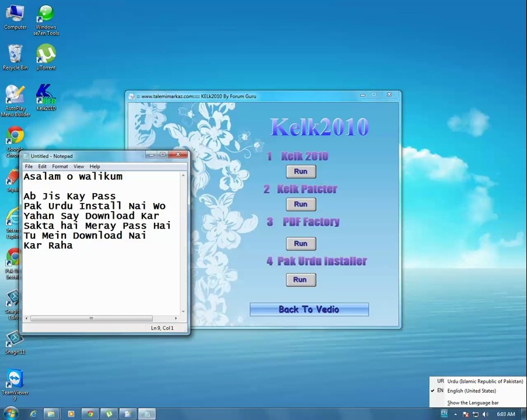The height and width of the screenshot is (420, 527).
Task: Open Notepad View menu
Action: tap(79, 166)
